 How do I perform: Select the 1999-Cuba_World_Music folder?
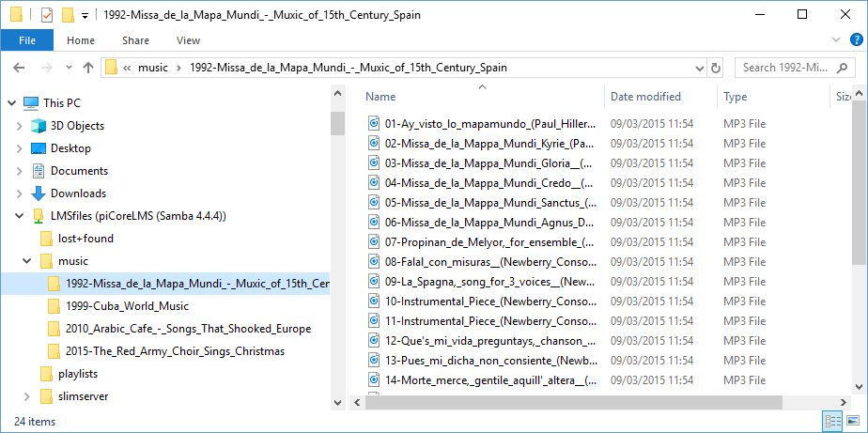[127, 306]
